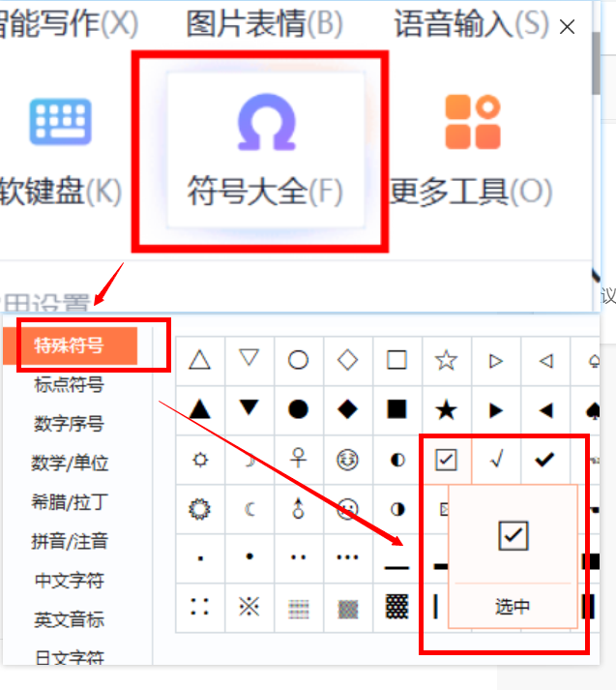
Task: Insert the solid up triangle ▲ symbol
Action: coord(200,410)
